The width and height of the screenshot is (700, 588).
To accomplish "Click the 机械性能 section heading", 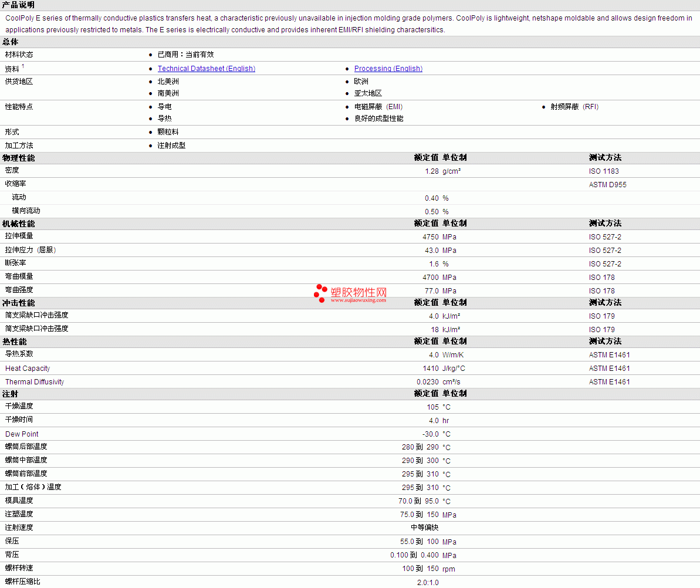I will [18, 224].
